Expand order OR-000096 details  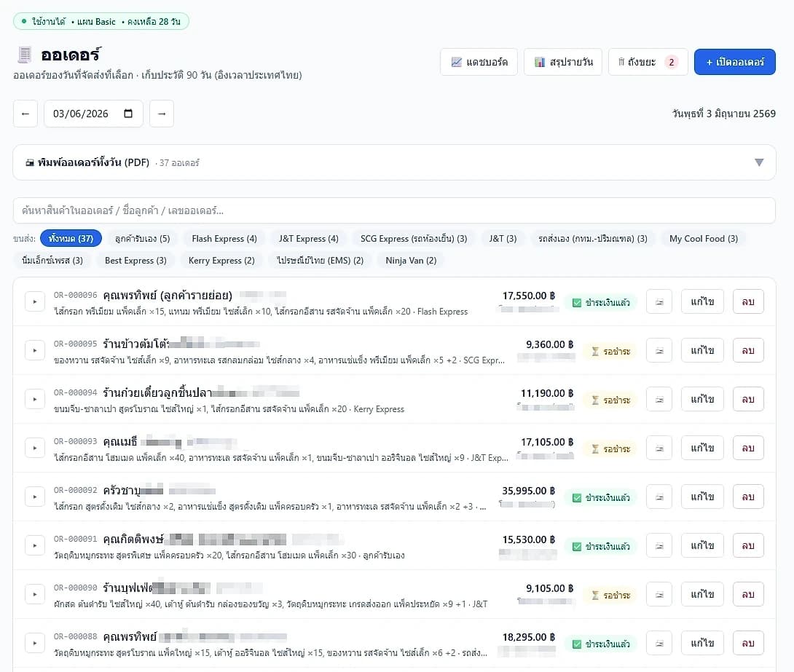tap(35, 301)
